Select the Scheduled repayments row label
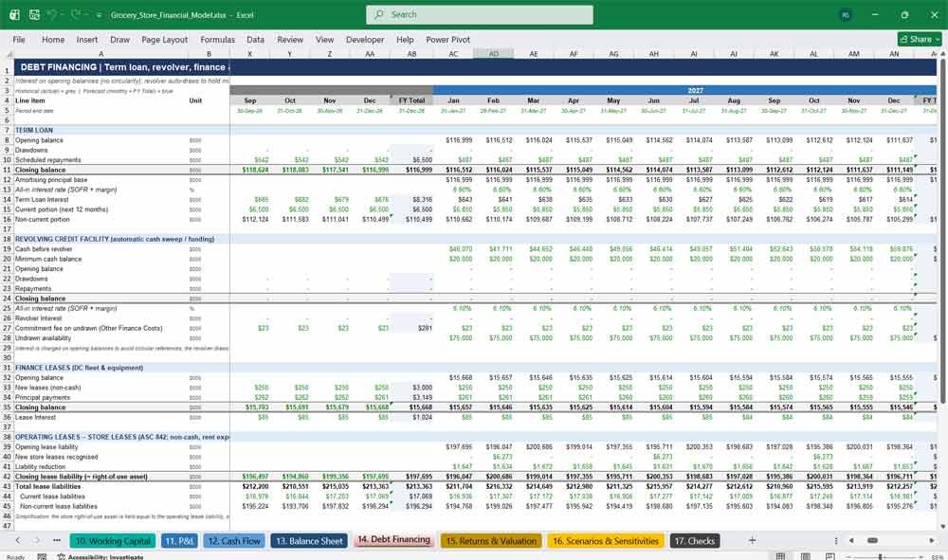Screen dimensions: 948x560 (47, 160)
